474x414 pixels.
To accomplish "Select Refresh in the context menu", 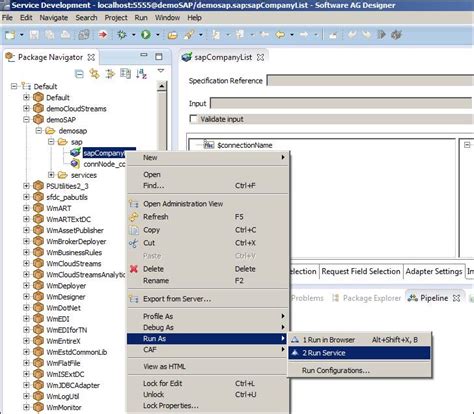I will click(207, 217).
